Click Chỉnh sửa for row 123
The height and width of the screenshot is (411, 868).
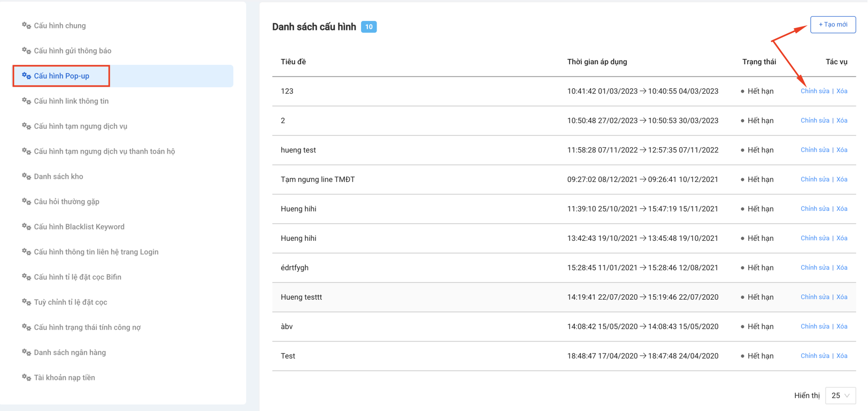pos(815,91)
